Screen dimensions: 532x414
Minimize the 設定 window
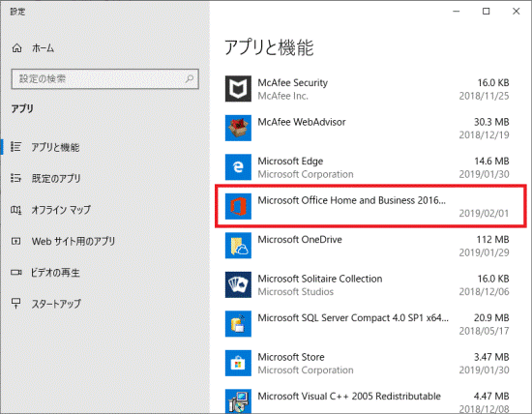pos(457,12)
